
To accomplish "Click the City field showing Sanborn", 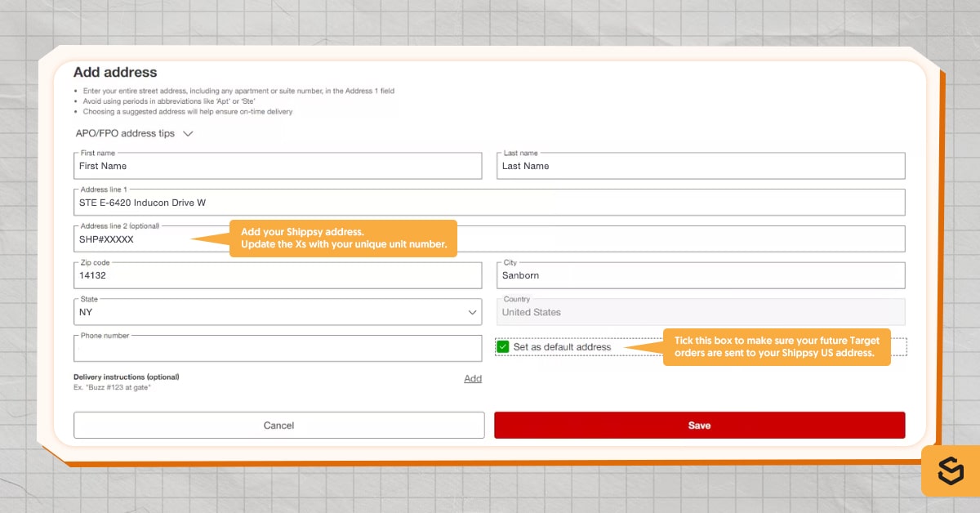I will 700,275.
